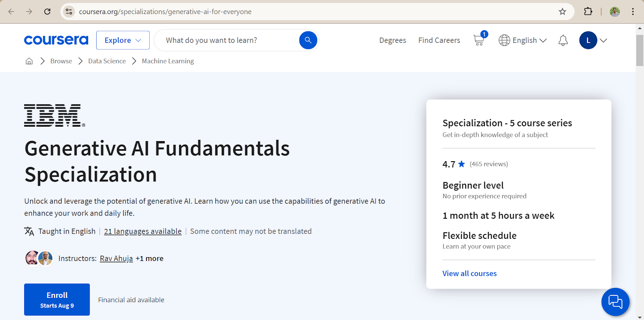Click the blue search magnifier button
This screenshot has height=320, width=644.
click(308, 40)
